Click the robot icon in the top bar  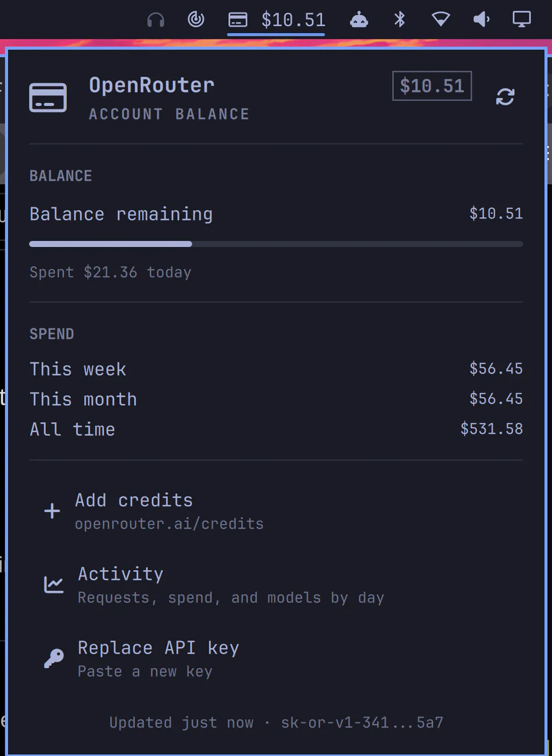coord(359,20)
